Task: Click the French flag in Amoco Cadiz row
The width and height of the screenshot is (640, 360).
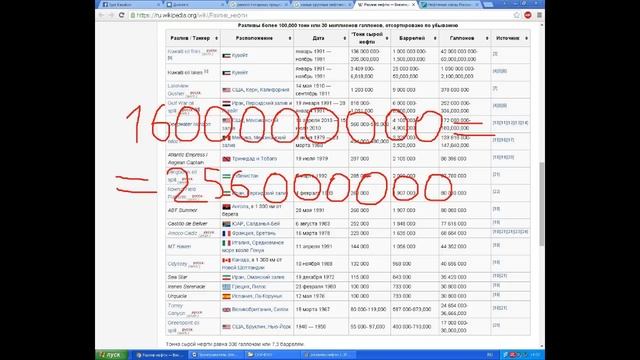Action: click(x=227, y=233)
